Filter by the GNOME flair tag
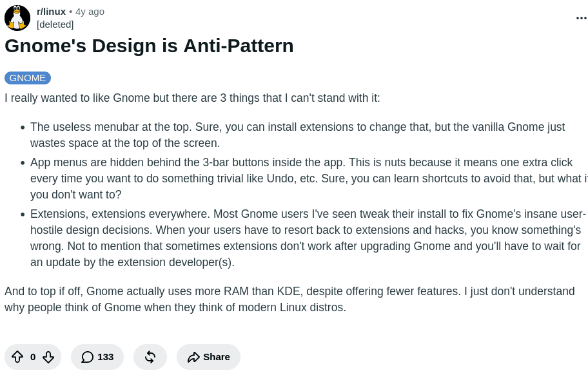This screenshot has height=375, width=588. [28, 78]
